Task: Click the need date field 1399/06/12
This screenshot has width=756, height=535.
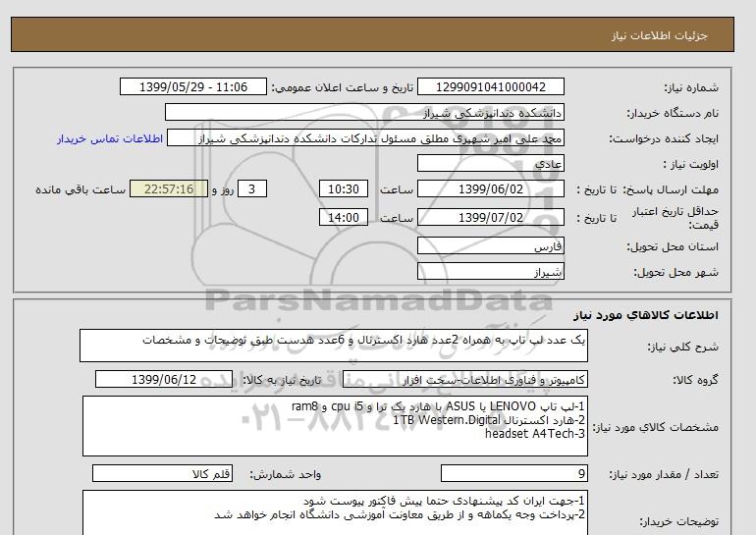Action: coord(164,379)
